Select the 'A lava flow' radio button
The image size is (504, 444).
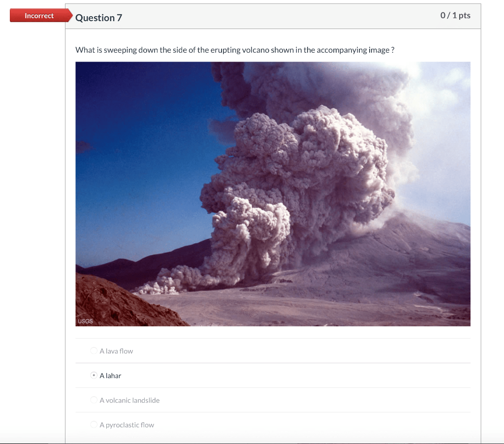pyautogui.click(x=94, y=351)
